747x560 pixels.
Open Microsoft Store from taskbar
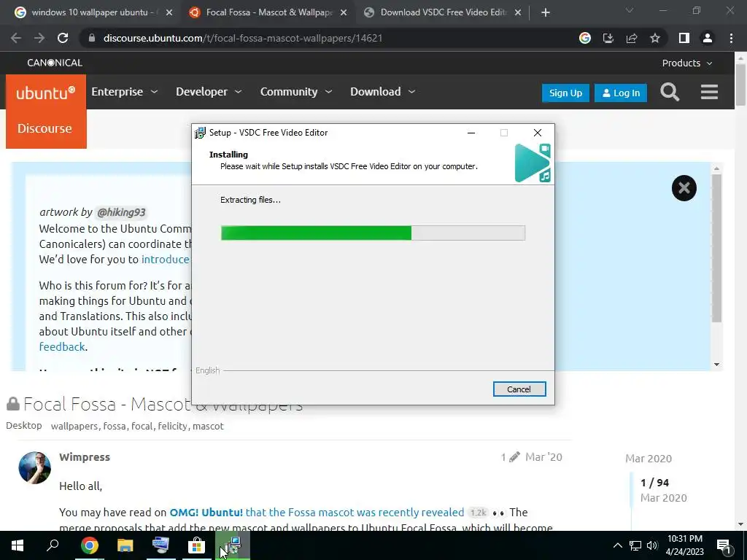(196, 545)
